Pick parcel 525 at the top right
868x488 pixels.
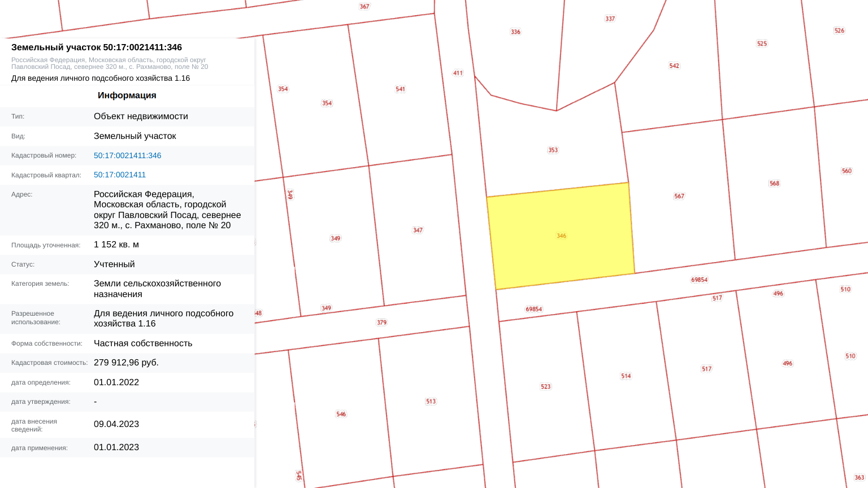tap(762, 44)
